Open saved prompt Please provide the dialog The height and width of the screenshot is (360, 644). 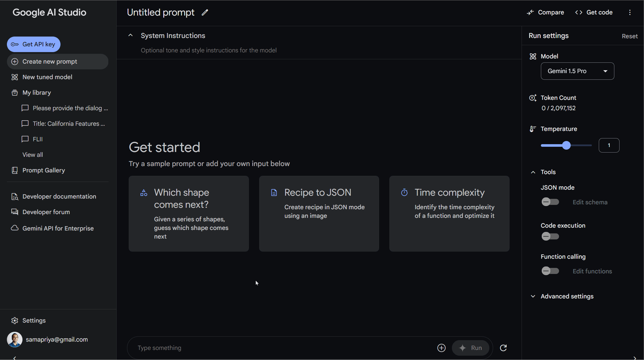tap(65, 108)
